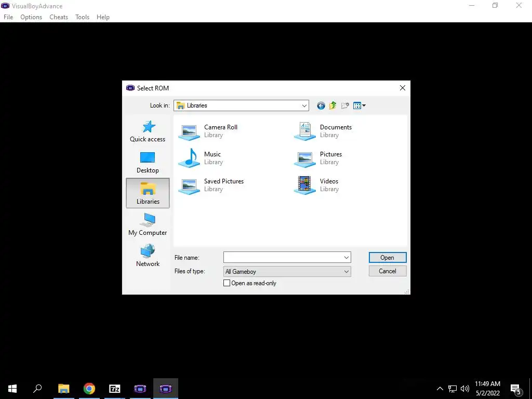Open the View Menu icon dropdown
Image resolution: width=532 pixels, height=399 pixels.
[360, 105]
